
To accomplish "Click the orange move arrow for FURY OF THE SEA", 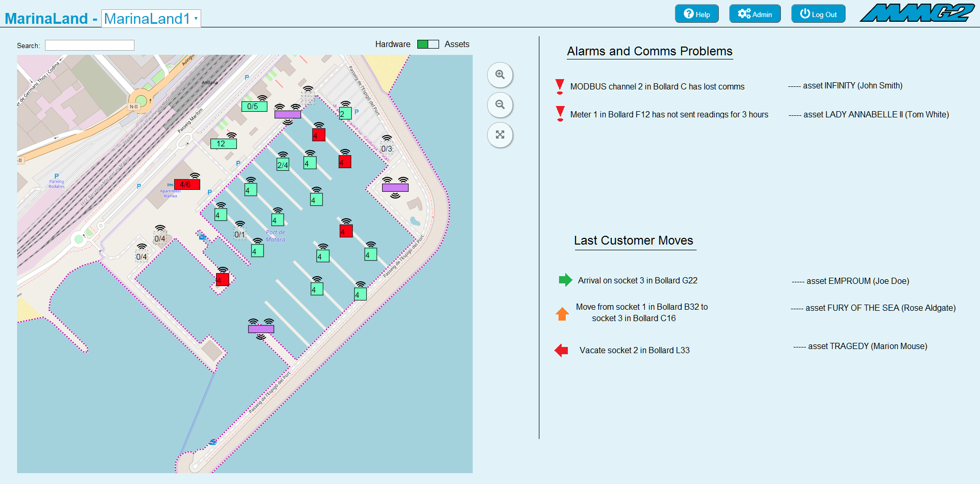I will (562, 313).
